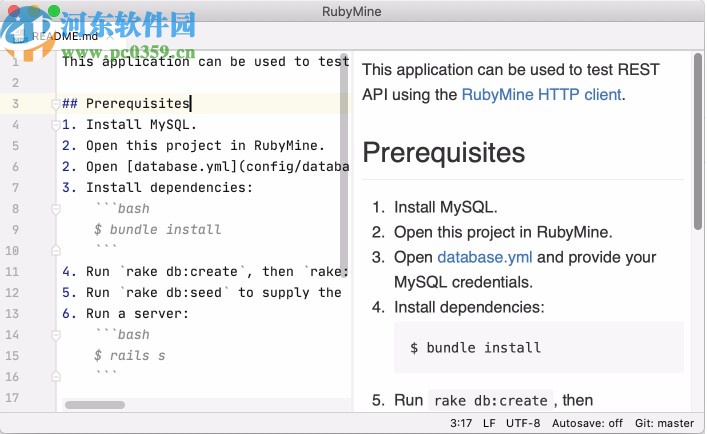
Task: Toggle the fold end marker on line 16
Action: [x=56, y=376]
